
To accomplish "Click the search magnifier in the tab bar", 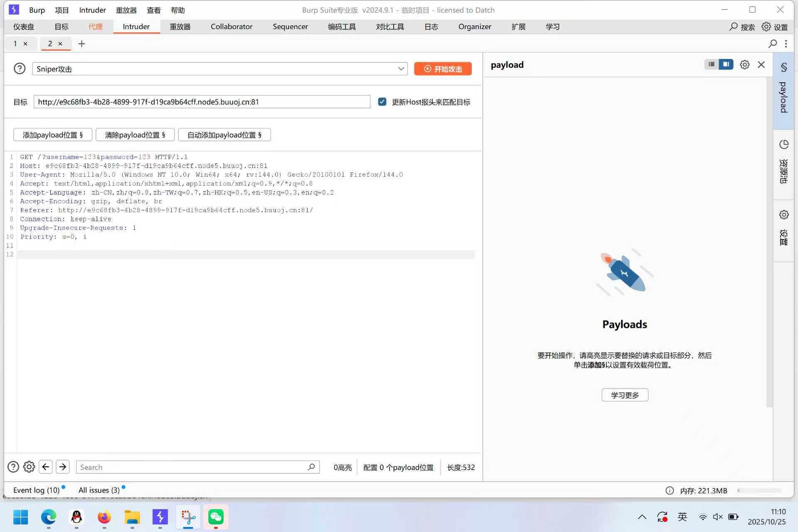I will point(772,44).
